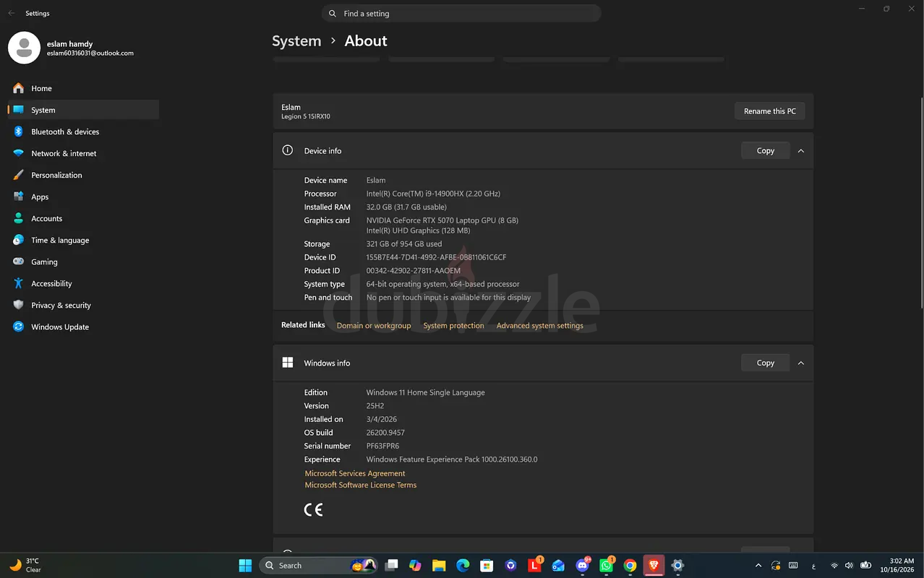Open Microsoft Software License Terms link

pyautogui.click(x=360, y=486)
